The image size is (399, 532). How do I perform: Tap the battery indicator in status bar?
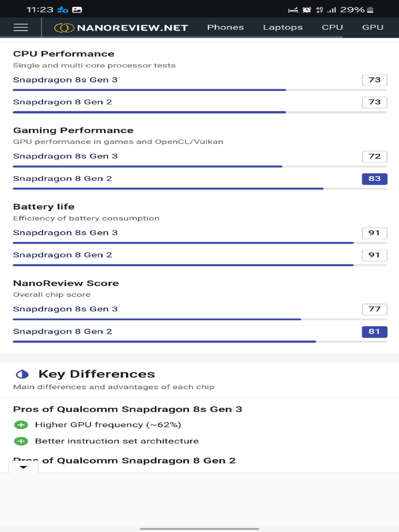coord(370,10)
